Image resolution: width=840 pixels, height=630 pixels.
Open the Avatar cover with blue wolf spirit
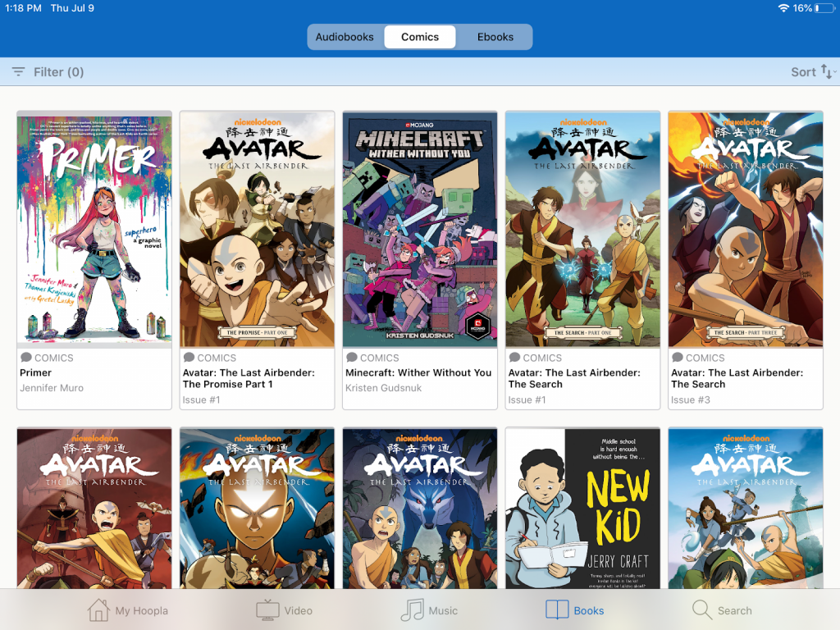pyautogui.click(x=420, y=509)
